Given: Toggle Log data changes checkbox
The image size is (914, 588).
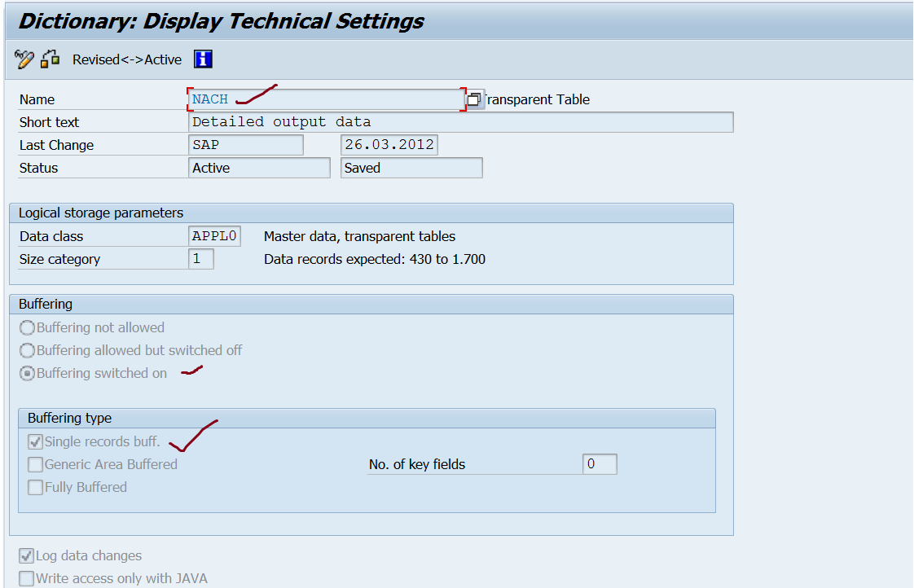Looking at the screenshot, I should (x=26, y=556).
